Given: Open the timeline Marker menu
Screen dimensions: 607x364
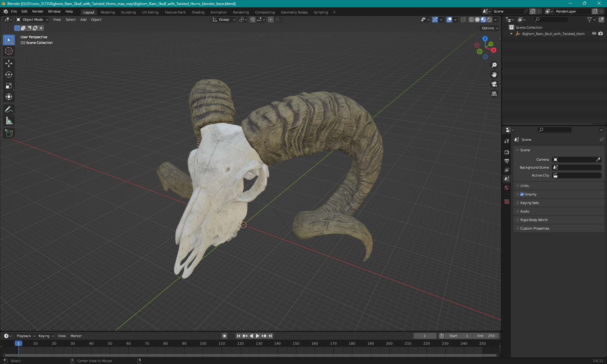Looking at the screenshot, I should pyautogui.click(x=76, y=336).
